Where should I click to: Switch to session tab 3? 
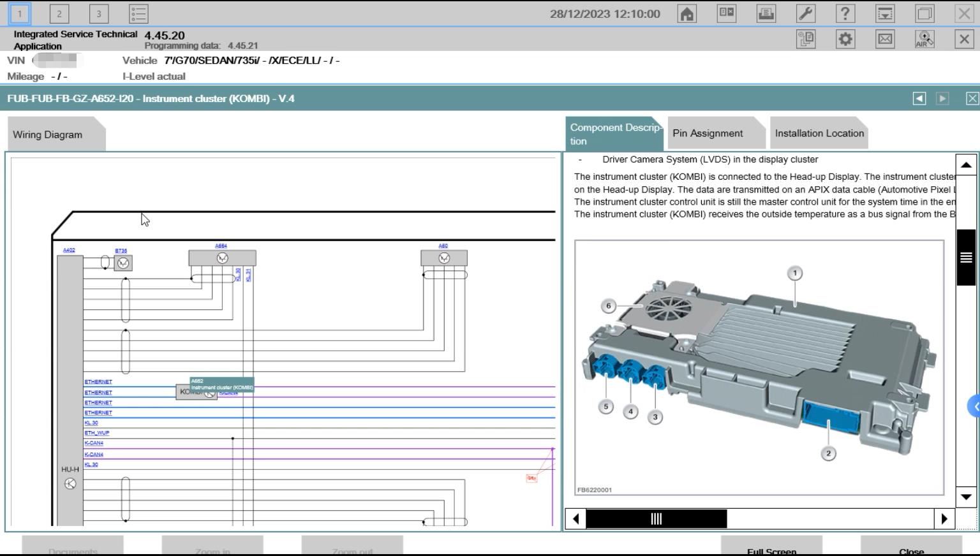[99, 13]
